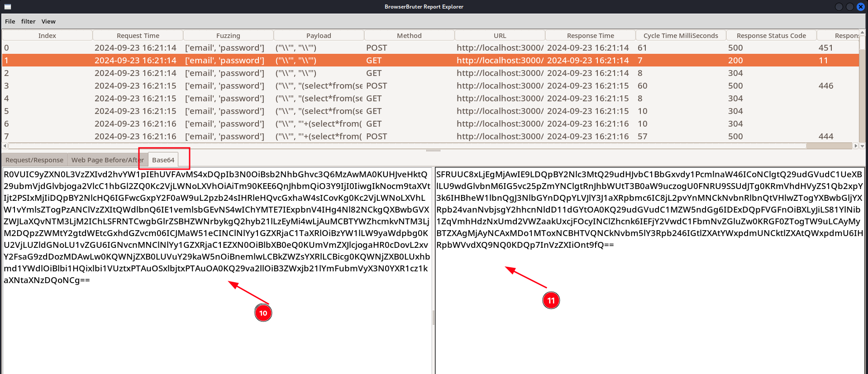Sort by the Request Time column header
The height and width of the screenshot is (374, 868).
[138, 35]
